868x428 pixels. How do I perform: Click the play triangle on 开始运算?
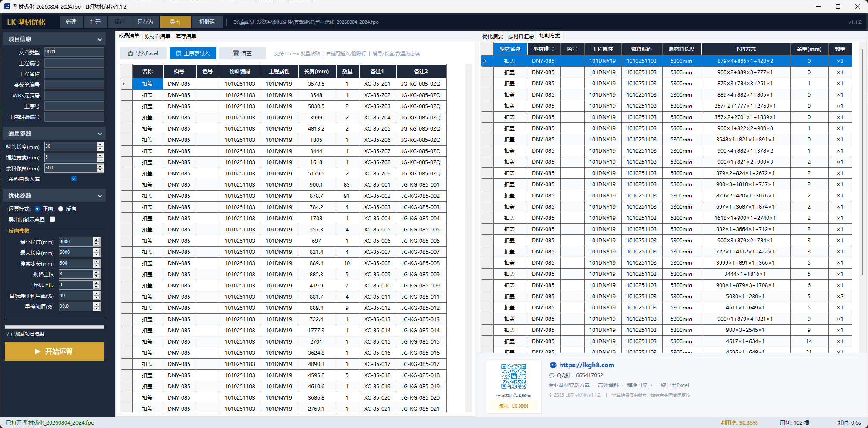[38, 351]
